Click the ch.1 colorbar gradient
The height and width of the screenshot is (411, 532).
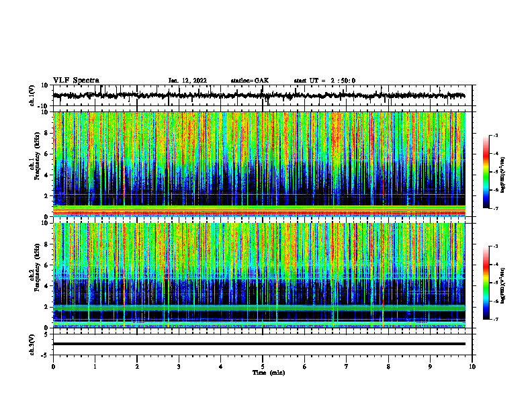pyautogui.click(x=486, y=172)
